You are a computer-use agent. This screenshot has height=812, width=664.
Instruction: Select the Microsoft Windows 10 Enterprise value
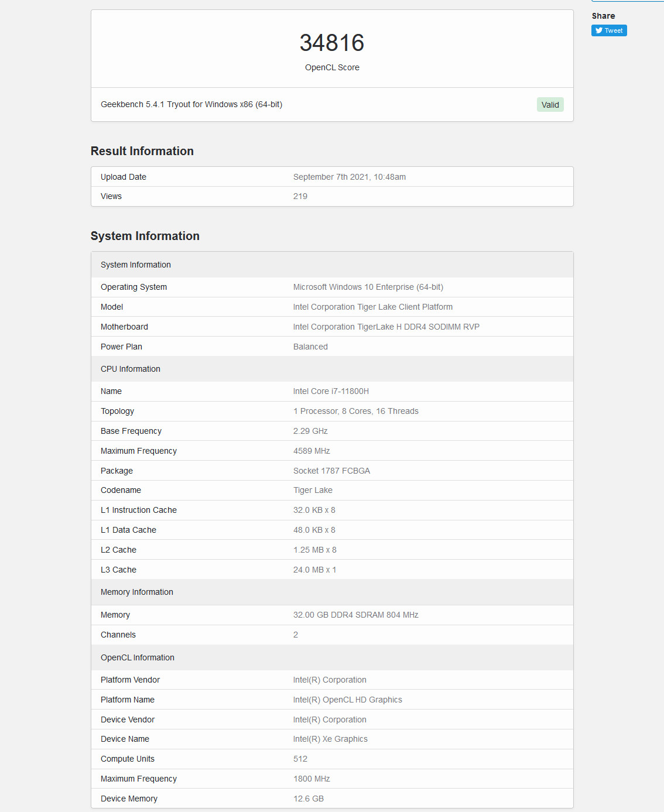pyautogui.click(x=368, y=287)
